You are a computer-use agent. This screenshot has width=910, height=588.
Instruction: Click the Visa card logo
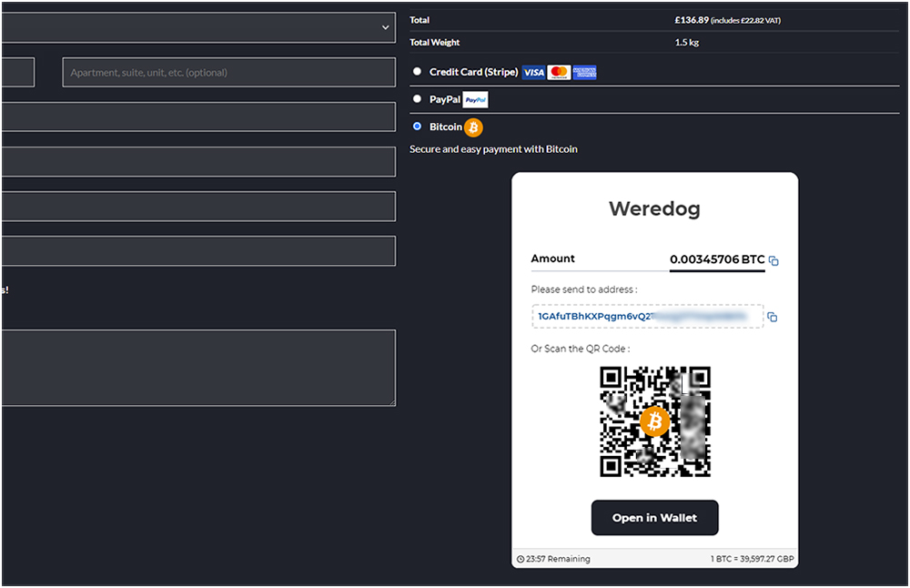[x=533, y=73]
